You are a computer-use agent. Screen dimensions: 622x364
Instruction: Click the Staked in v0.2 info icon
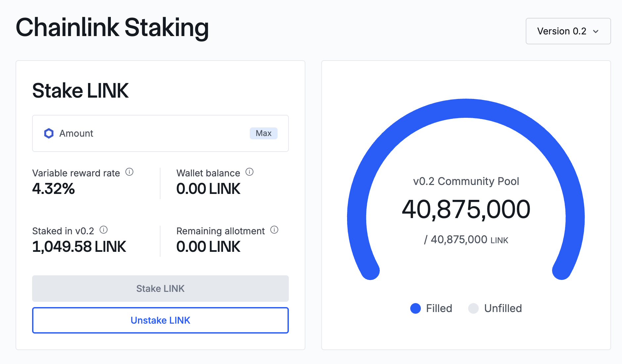(104, 230)
